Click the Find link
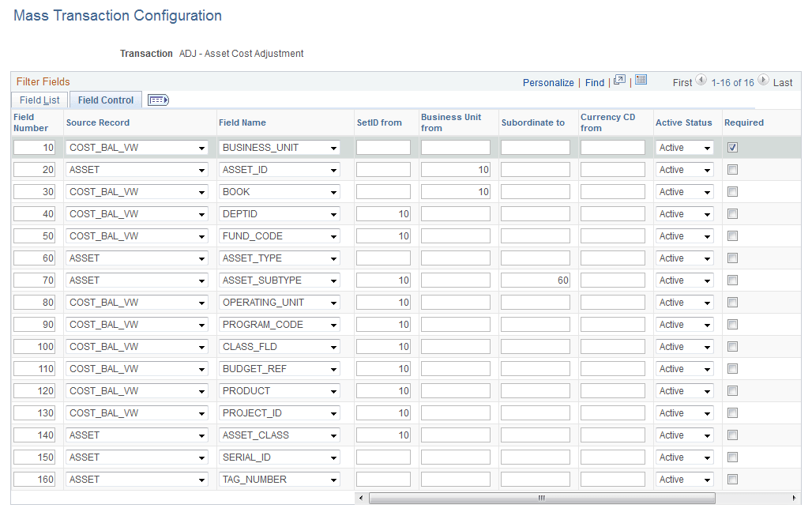This screenshot has width=812, height=512. (595, 82)
